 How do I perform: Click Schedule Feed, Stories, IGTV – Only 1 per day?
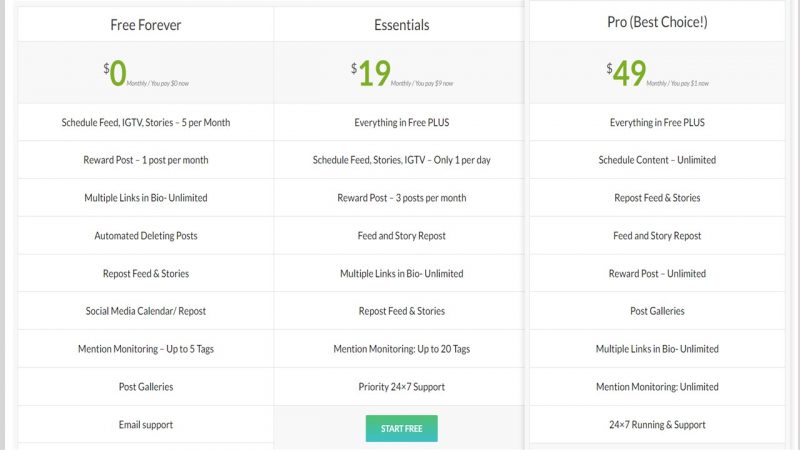402,160
